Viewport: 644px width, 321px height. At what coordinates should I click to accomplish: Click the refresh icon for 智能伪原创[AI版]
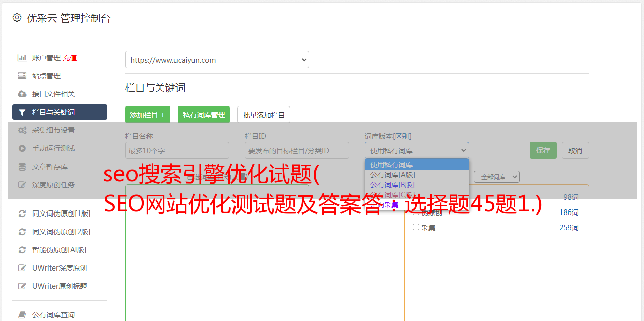(22, 250)
